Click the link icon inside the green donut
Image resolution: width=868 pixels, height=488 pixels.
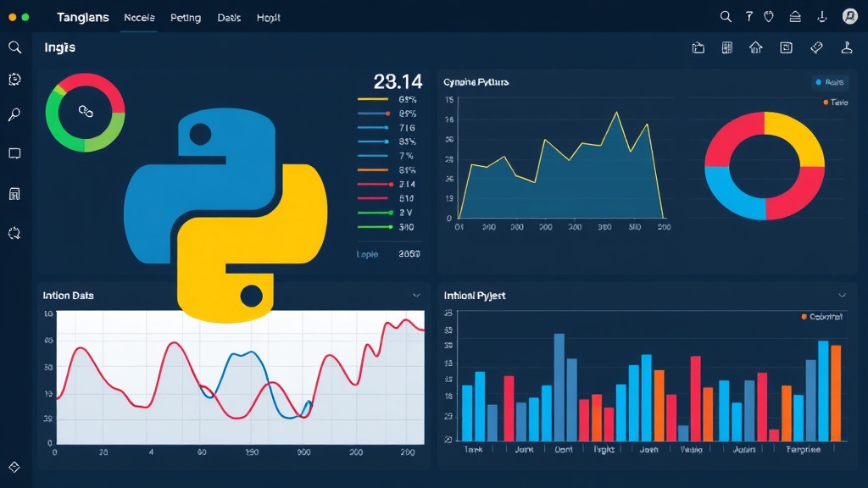[86, 112]
